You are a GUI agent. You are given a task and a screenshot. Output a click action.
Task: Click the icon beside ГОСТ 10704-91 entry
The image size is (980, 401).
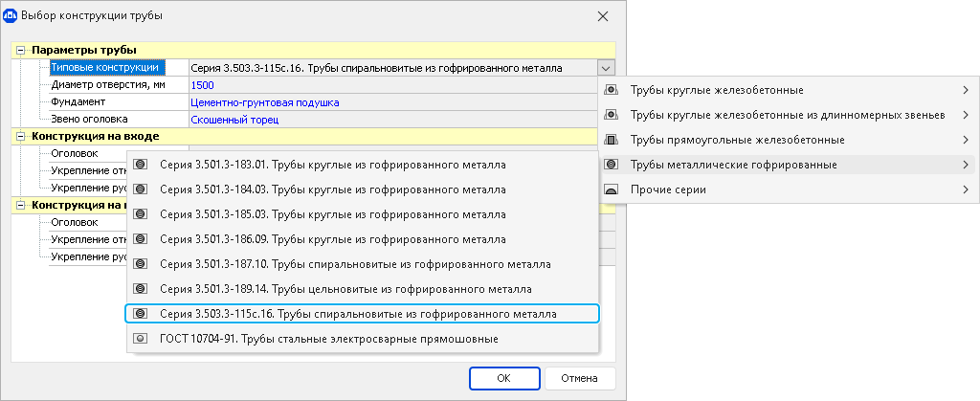[141, 339]
